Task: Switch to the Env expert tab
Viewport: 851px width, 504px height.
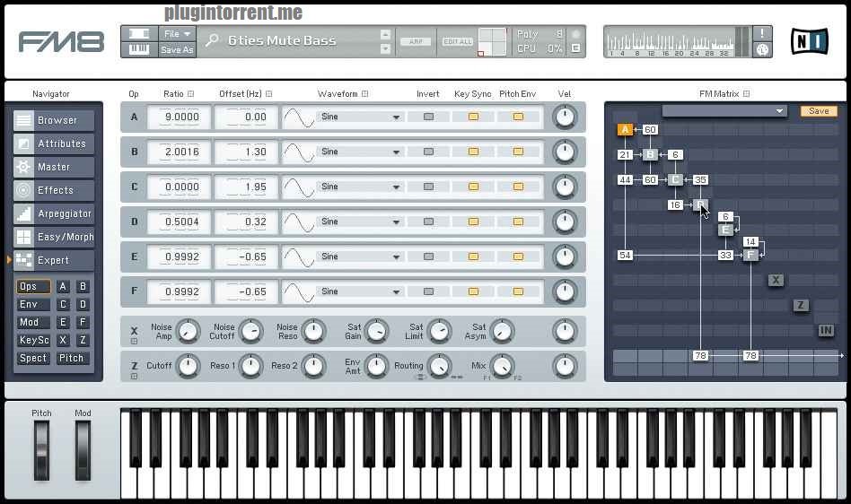Action: tap(33, 304)
